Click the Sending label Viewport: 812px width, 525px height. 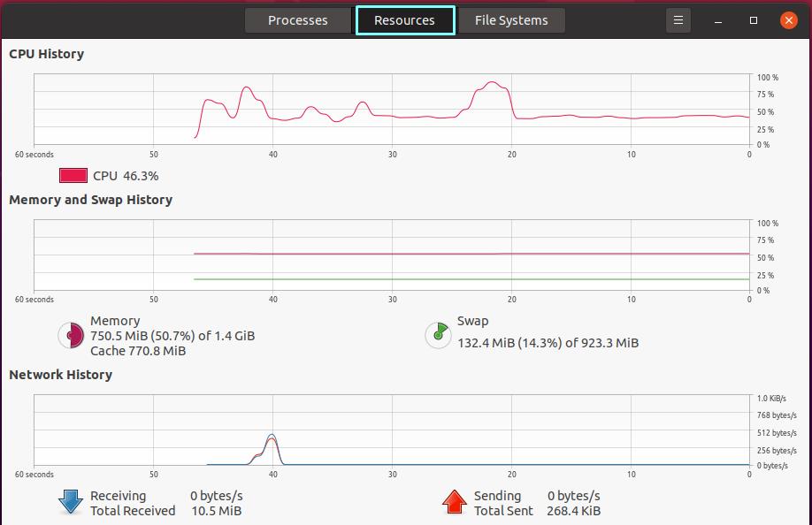[497, 496]
